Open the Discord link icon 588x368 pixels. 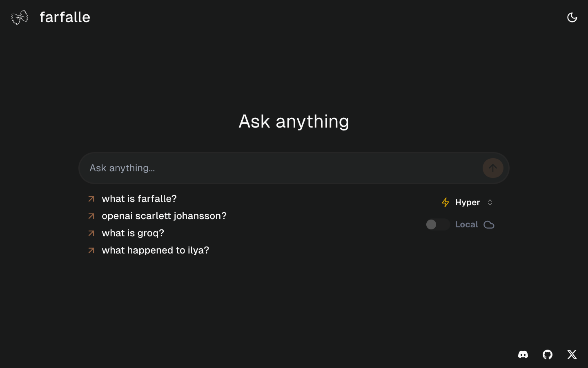[523, 355]
